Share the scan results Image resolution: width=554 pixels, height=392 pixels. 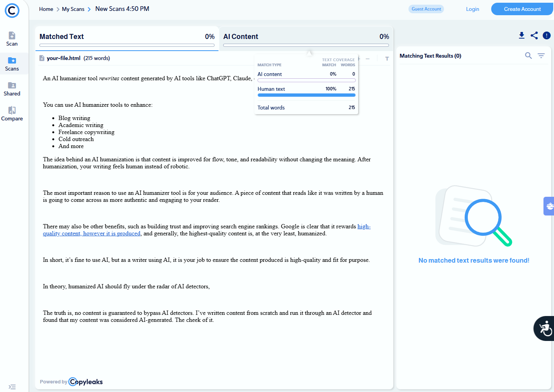[534, 35]
